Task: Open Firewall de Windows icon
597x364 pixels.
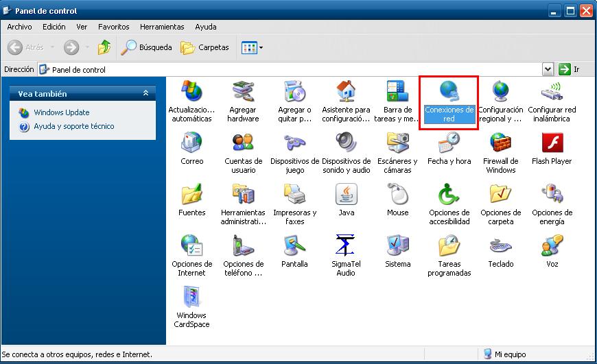Action: tap(501, 143)
